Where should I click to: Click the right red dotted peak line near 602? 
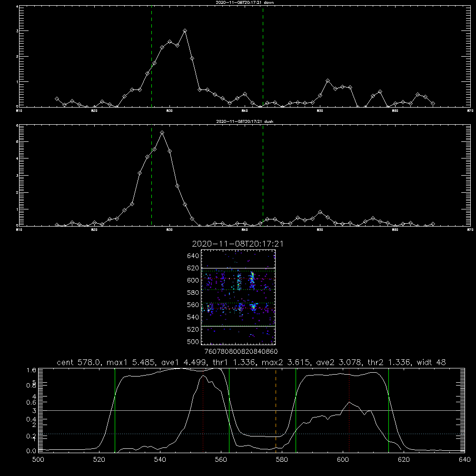[349, 410]
